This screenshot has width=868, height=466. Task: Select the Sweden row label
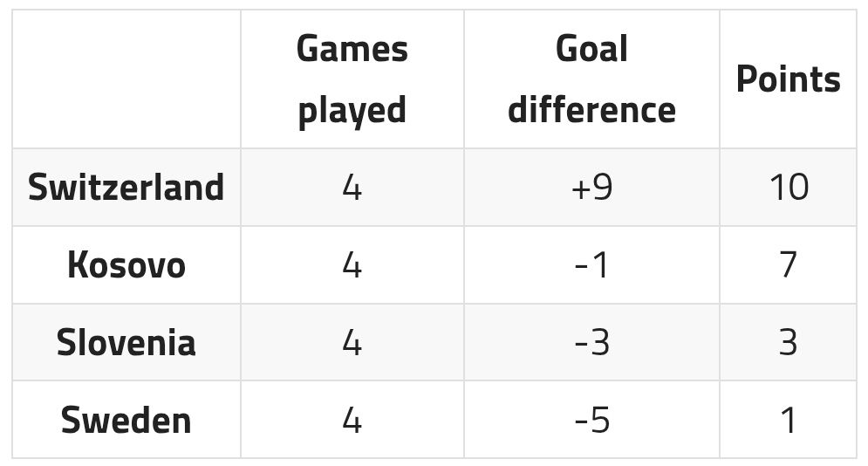126,420
